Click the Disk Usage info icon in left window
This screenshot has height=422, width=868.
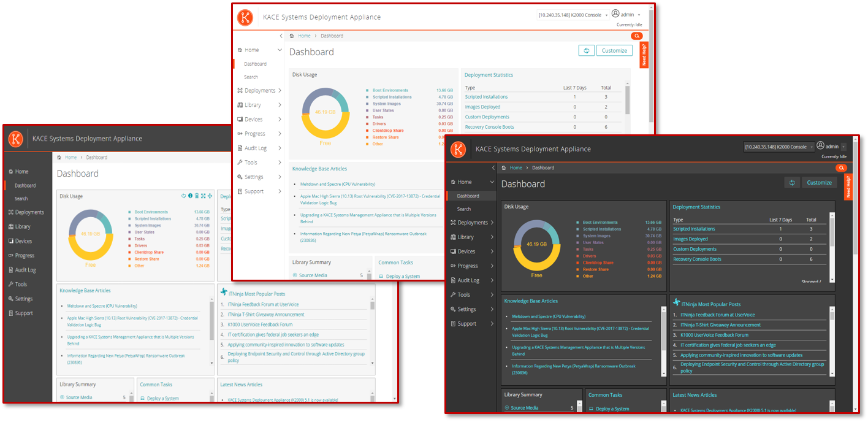[x=190, y=196]
